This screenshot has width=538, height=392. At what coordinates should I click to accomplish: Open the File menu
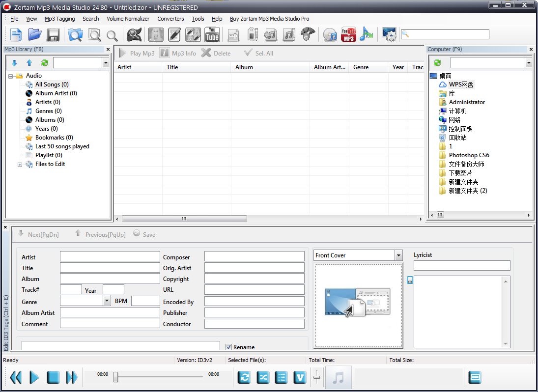coord(14,19)
